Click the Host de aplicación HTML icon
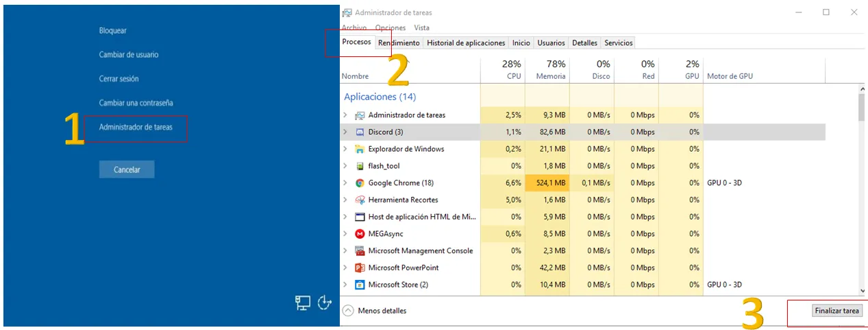 point(360,217)
